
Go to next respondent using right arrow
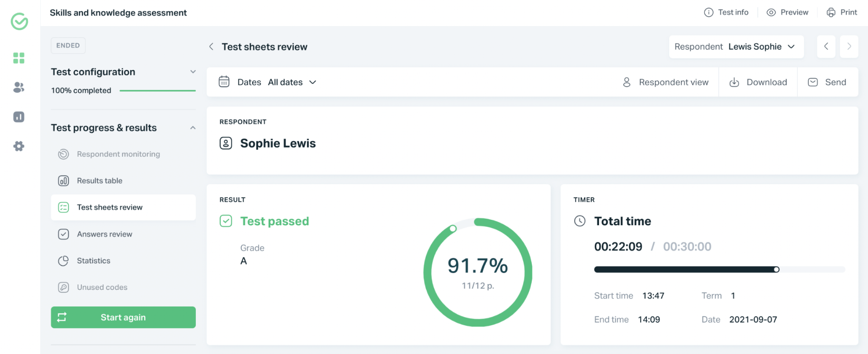point(849,47)
